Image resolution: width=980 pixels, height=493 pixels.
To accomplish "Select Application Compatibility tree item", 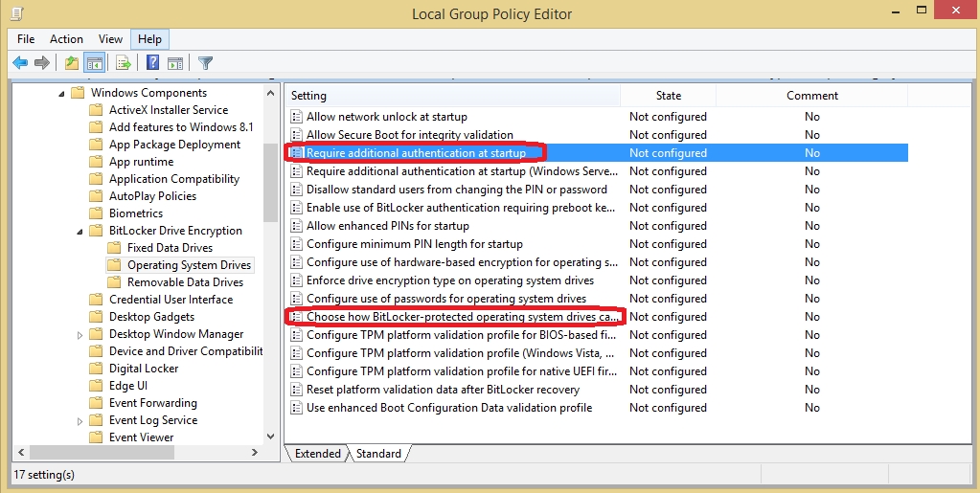I will click(x=173, y=179).
